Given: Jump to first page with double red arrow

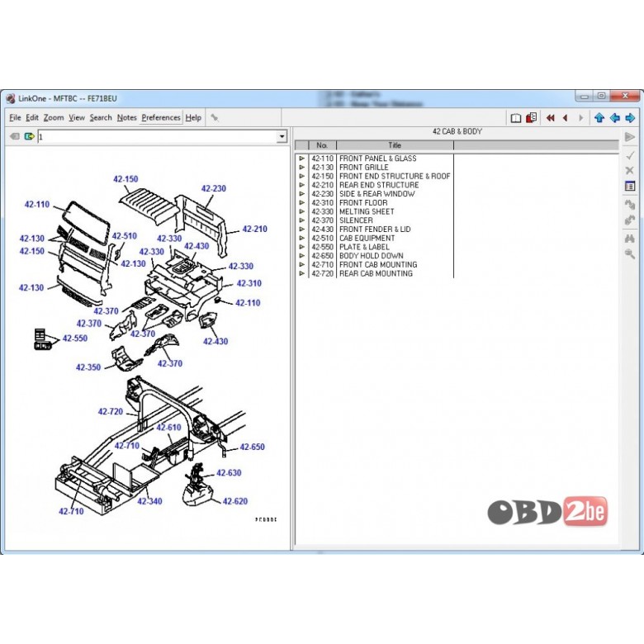Looking at the screenshot, I should click(x=551, y=118).
